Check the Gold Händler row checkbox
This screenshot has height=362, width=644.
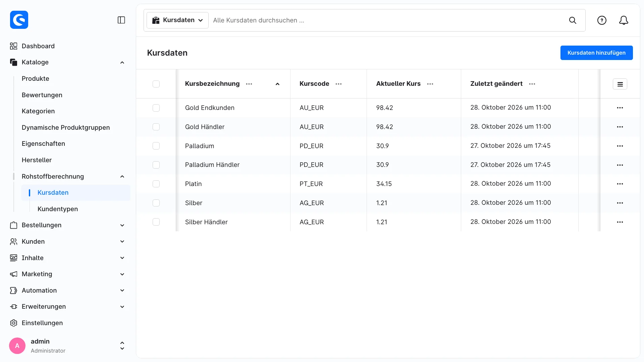click(x=156, y=127)
